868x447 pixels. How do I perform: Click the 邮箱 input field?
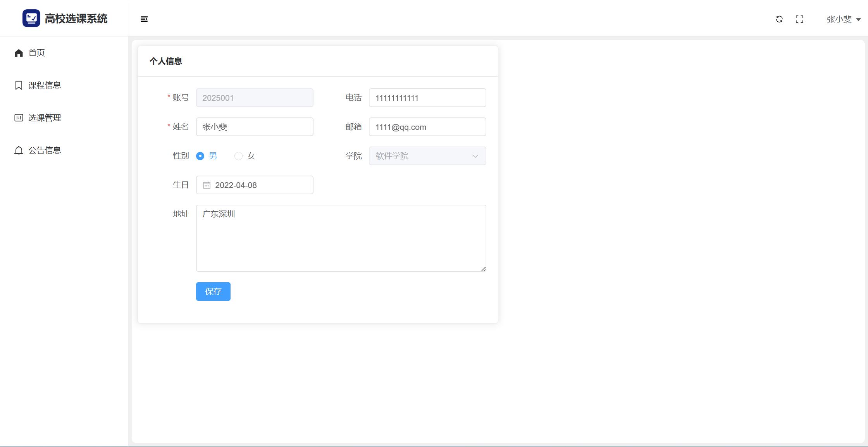[x=427, y=127]
